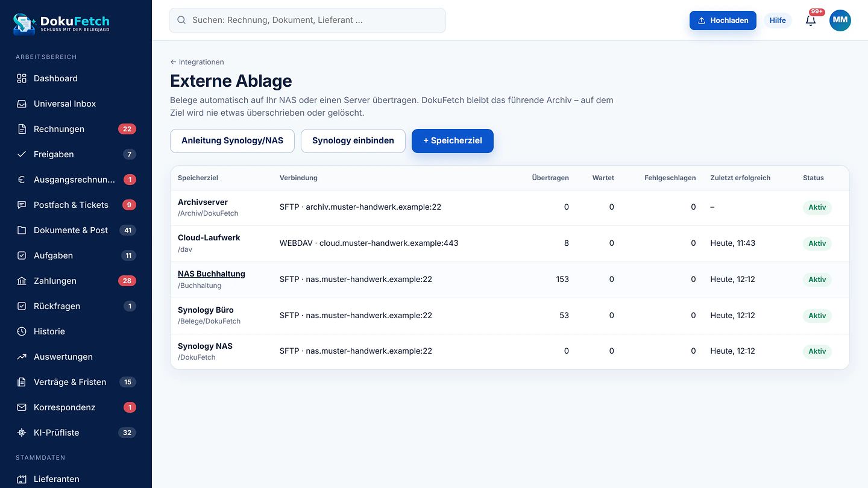Screen dimensions: 868x488
Task: Go back to Integrationen
Action: pos(197,62)
